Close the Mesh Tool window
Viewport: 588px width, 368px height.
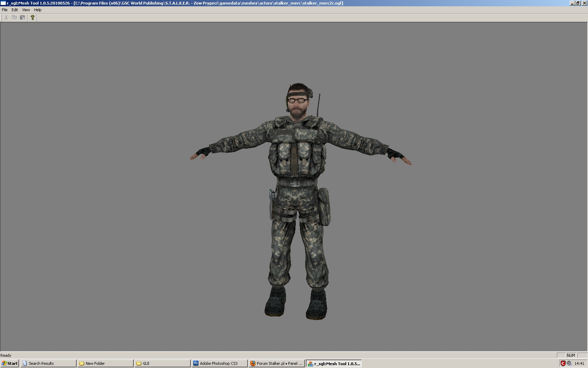point(584,3)
